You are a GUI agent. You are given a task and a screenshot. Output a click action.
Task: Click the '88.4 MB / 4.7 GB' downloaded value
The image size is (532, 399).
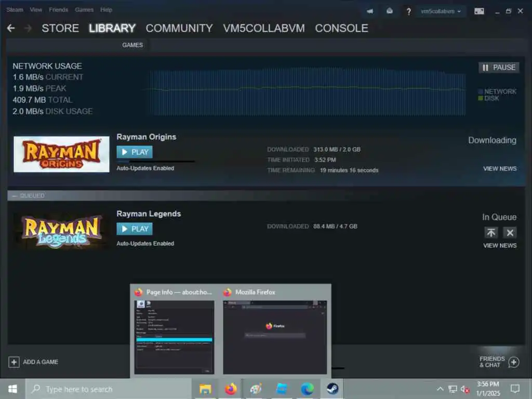point(335,227)
